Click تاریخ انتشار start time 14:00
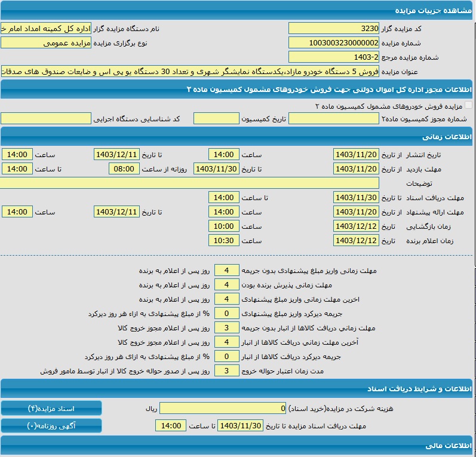 coord(224,154)
